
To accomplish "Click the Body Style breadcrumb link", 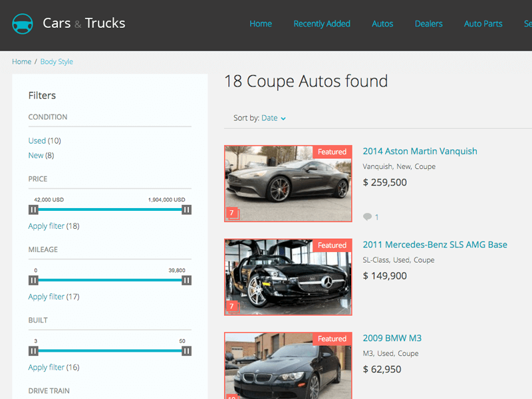I will 57,62.
